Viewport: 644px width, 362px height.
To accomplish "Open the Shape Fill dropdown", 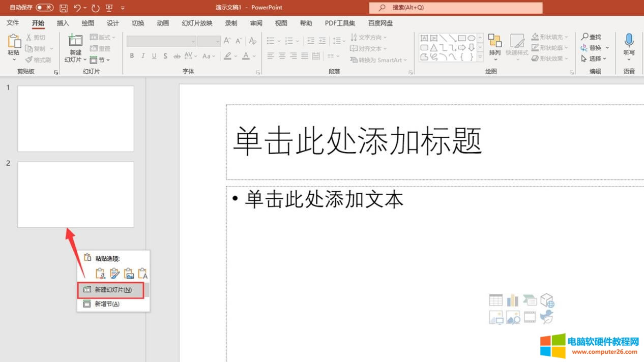I will click(550, 37).
